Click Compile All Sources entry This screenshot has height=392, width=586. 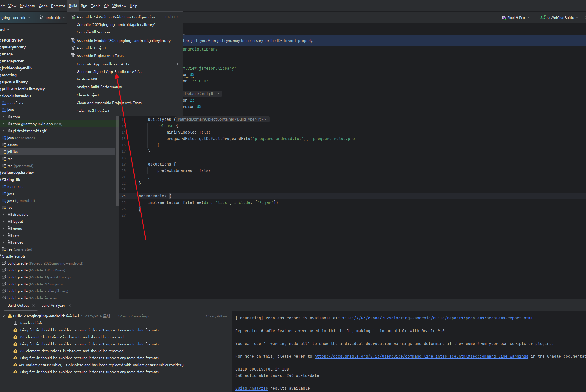click(x=94, y=32)
